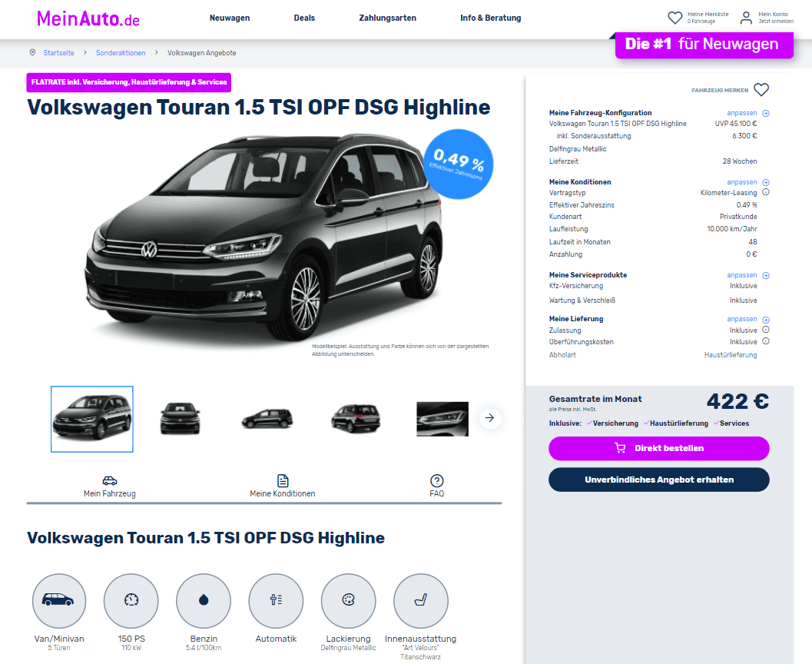Click the Privatkunde Kundenart value
This screenshot has height=664, width=812.
(738, 217)
